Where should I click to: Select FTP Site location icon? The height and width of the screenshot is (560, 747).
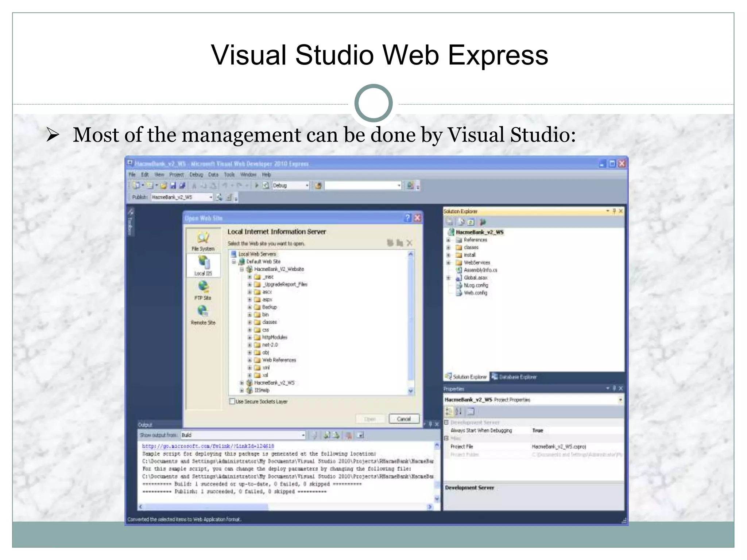203,291
